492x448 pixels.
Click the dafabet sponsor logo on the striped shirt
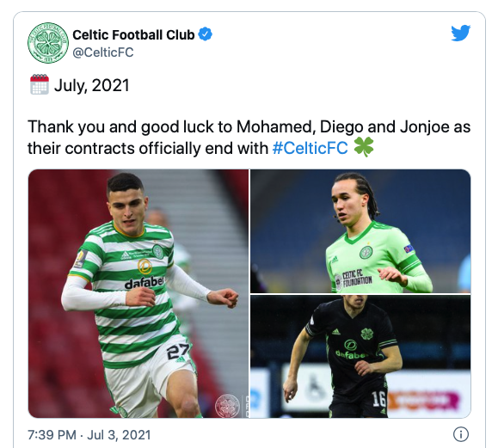[x=144, y=282]
